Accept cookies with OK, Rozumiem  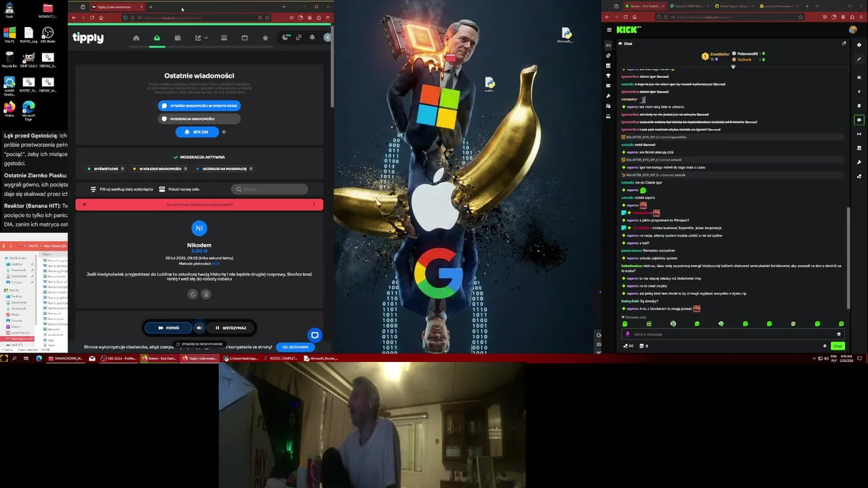295,347
